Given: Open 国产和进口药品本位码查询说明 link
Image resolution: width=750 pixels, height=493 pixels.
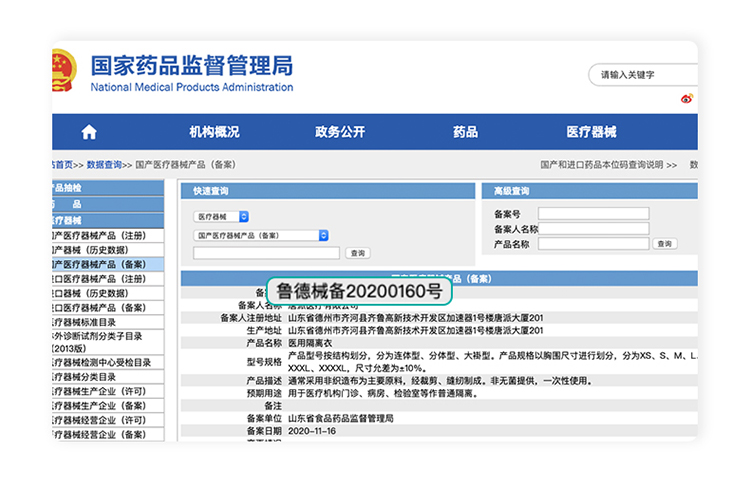Looking at the screenshot, I should pos(601,165).
